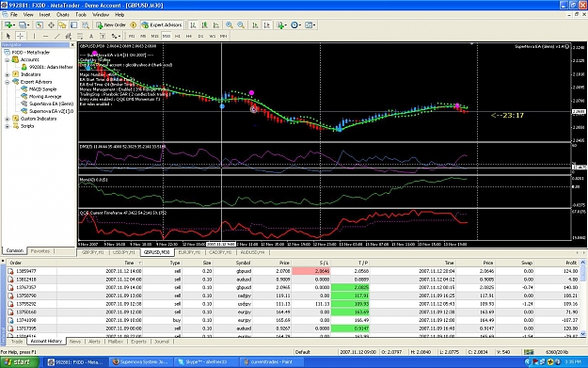Click the Zoom Out magnifier icon

(x=241, y=25)
